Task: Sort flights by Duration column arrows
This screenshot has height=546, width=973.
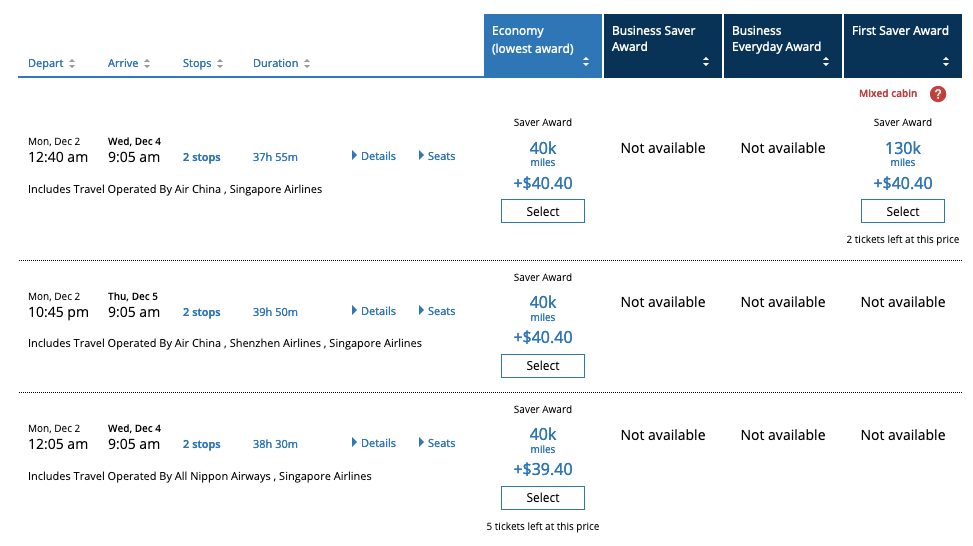Action: 307,64
